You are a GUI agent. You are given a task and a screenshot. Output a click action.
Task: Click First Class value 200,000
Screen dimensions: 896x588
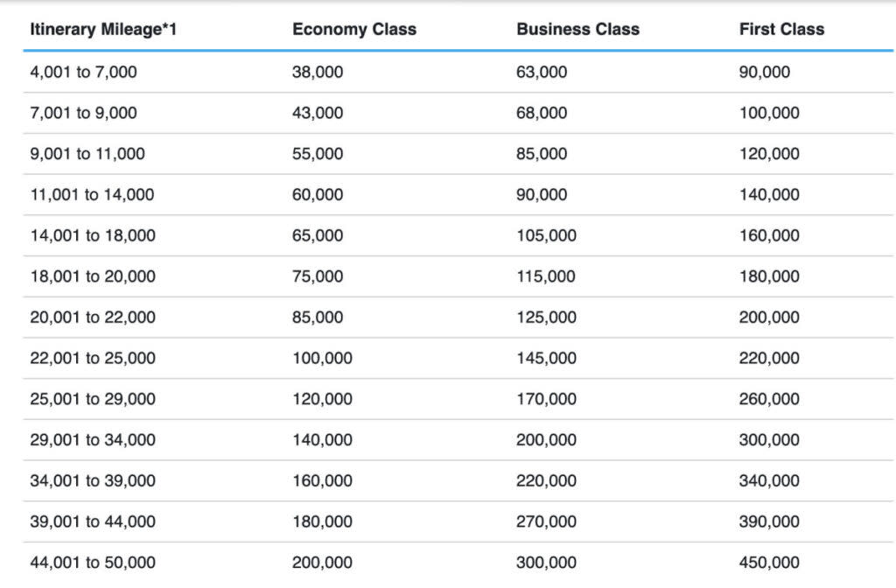(x=769, y=317)
